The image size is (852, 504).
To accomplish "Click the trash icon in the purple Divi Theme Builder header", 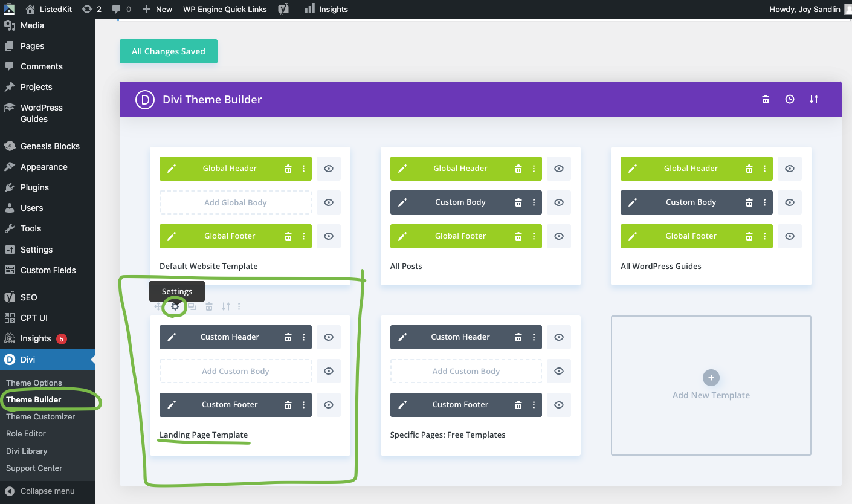I will click(766, 99).
